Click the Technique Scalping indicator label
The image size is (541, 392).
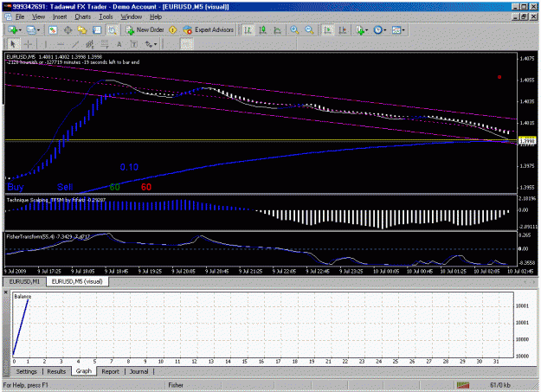56,200
